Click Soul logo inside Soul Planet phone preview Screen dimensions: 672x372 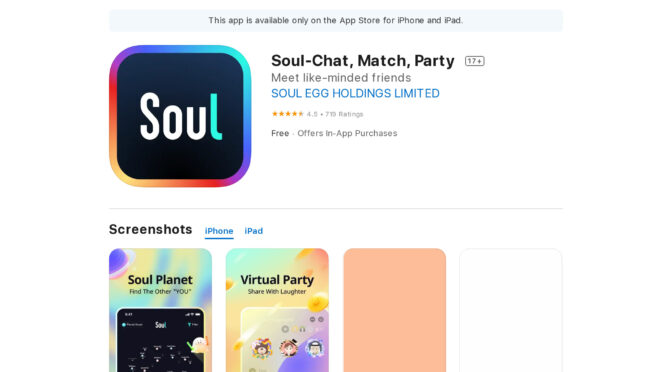[x=161, y=325]
